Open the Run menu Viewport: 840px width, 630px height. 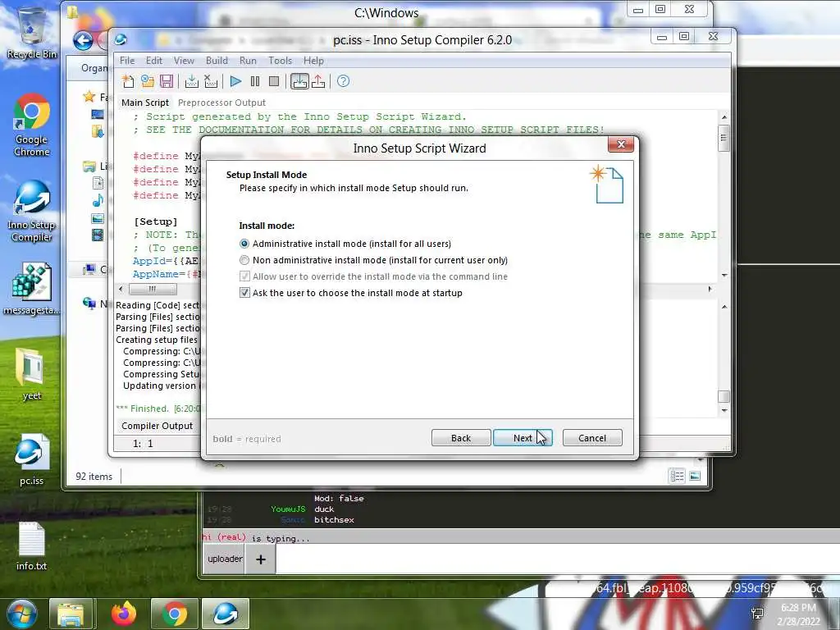[x=248, y=61]
